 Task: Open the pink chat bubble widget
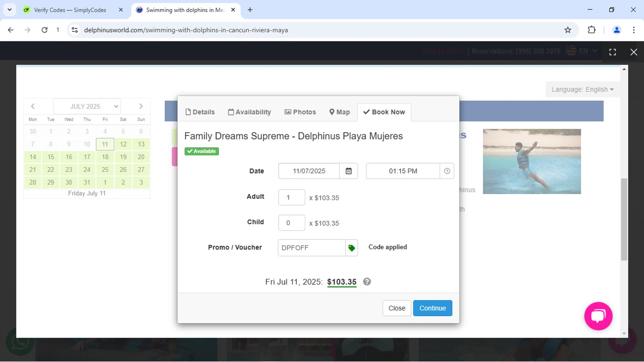(598, 316)
